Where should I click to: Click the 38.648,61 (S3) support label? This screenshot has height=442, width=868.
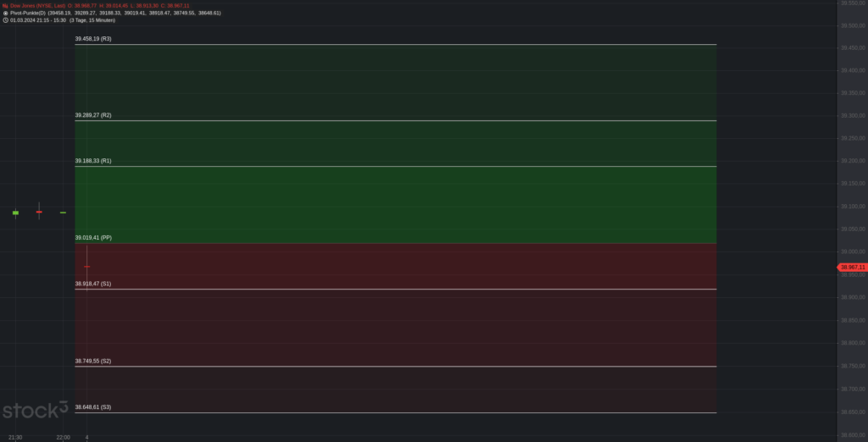point(93,407)
